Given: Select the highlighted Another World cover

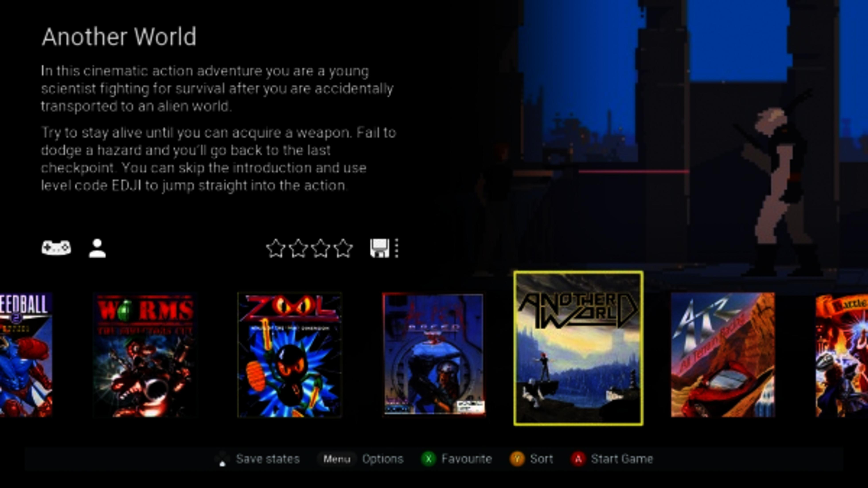Looking at the screenshot, I should click(x=578, y=348).
